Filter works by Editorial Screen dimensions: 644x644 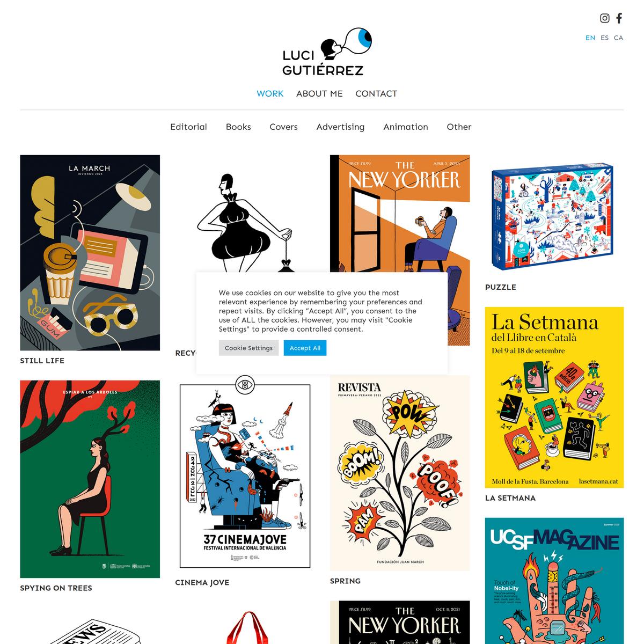(x=188, y=127)
